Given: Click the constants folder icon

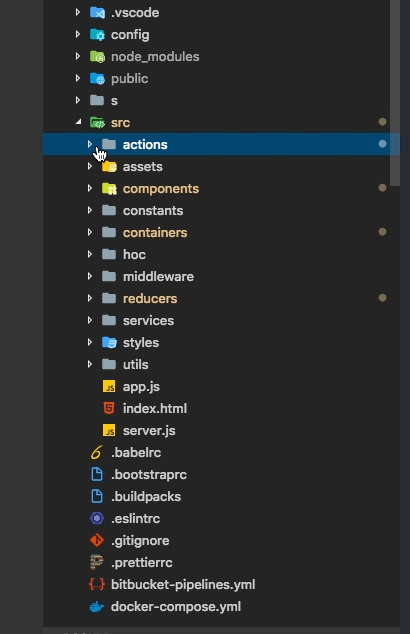Looking at the screenshot, I should (109, 210).
